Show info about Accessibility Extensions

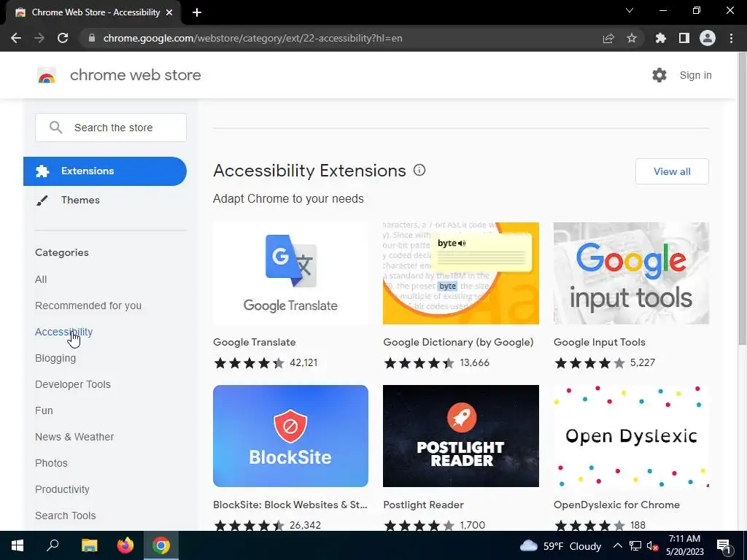coord(419,170)
